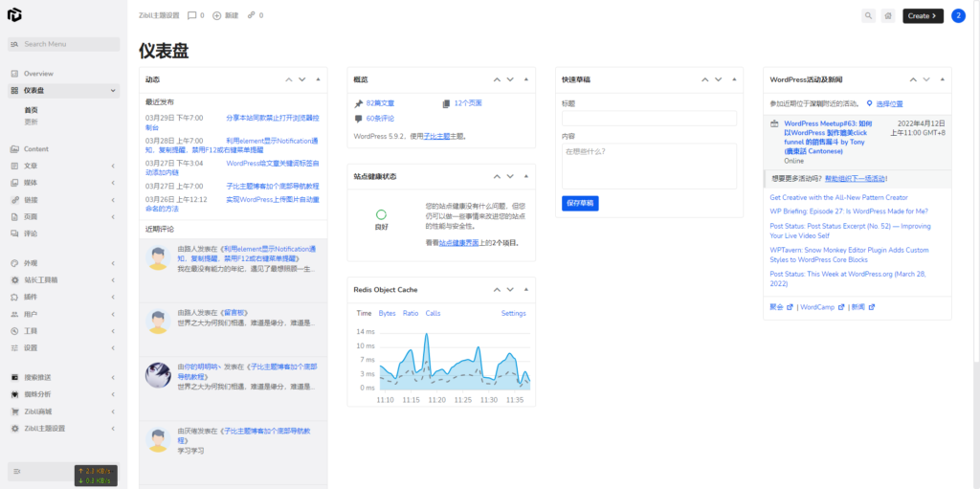Click the site logo in top-left corner

click(14, 15)
